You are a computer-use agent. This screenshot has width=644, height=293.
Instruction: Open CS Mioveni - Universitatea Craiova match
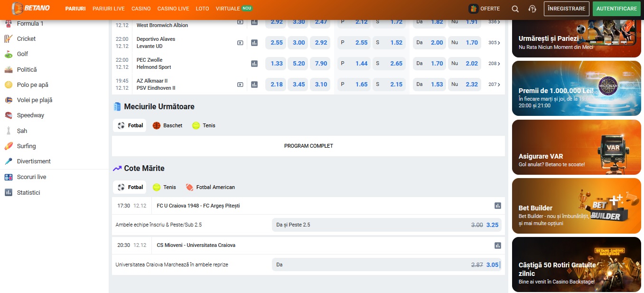point(196,246)
